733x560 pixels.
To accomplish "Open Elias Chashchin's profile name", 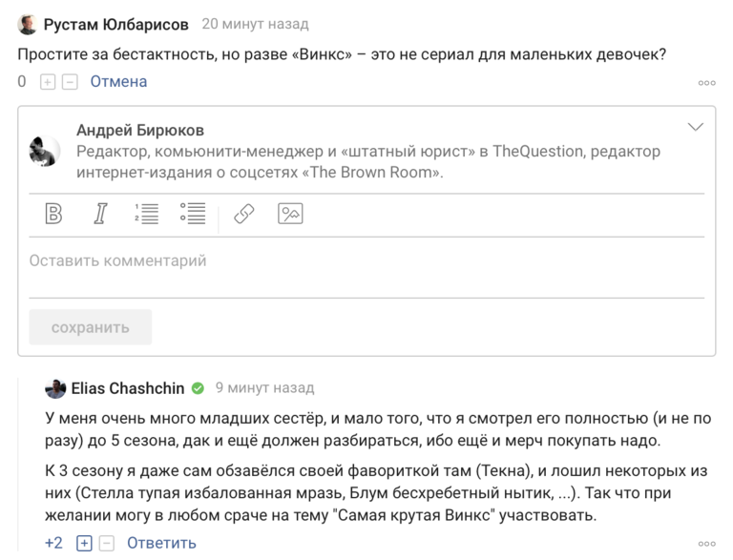I will pos(128,388).
